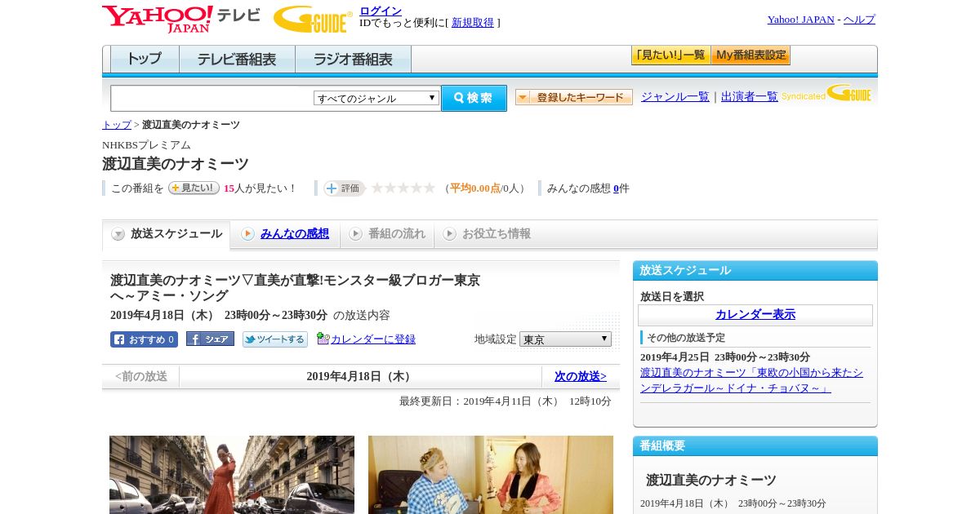Click the Yahoo! Japan テレビ logo

[x=181, y=18]
